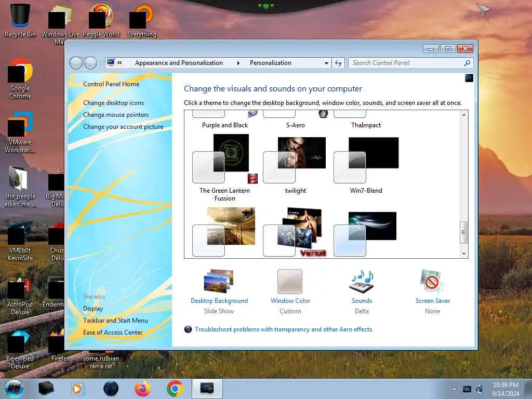
Task: Select the theme with blue light streaks
Action: click(x=365, y=234)
